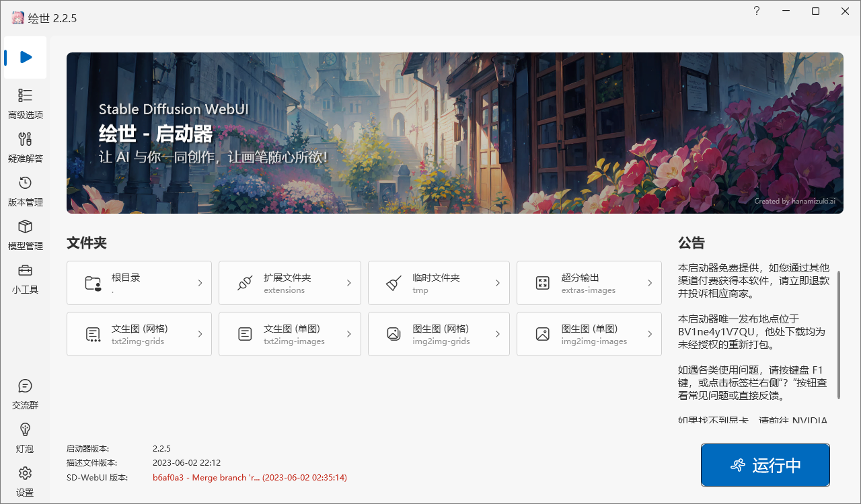Expand the 超分输出 chevron arrow
The width and height of the screenshot is (861, 504).
pos(650,283)
